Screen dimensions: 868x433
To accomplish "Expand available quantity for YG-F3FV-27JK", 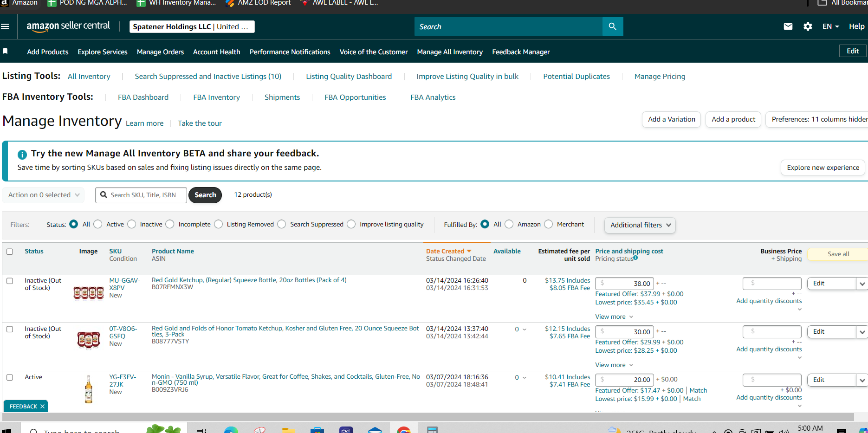I will point(525,377).
